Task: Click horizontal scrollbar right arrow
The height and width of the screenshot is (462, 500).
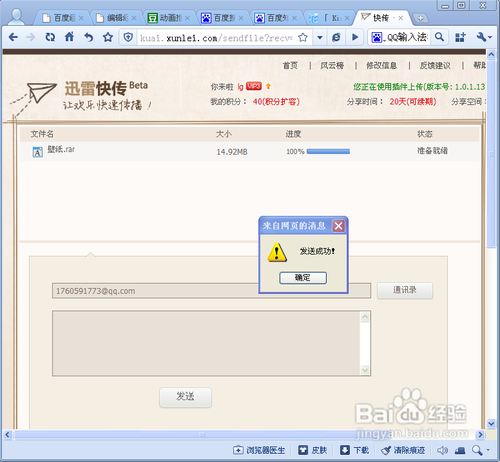Action: pos(480,434)
